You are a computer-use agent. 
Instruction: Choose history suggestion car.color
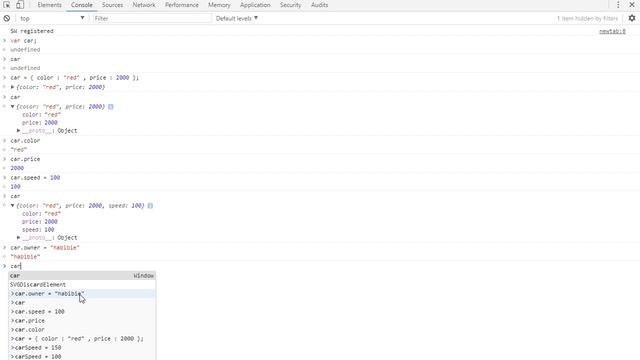[82, 329]
